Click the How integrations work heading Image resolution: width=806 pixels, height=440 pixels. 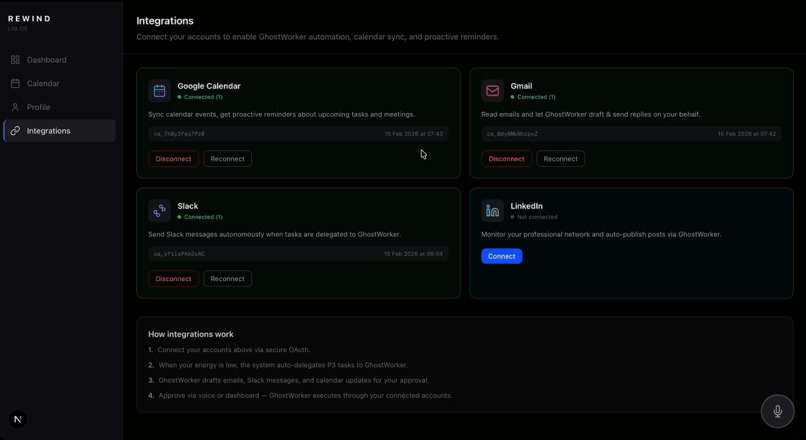click(191, 334)
